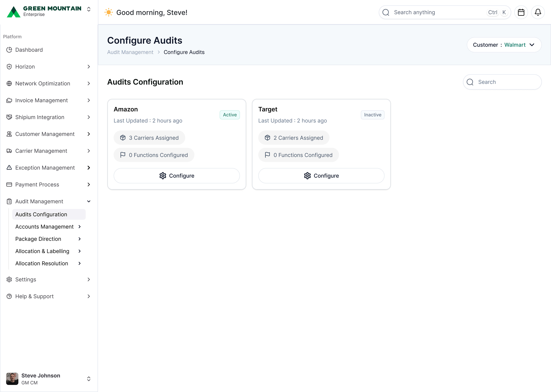The height and width of the screenshot is (392, 551).
Task: Click the Amazon card title
Action: [x=126, y=109]
